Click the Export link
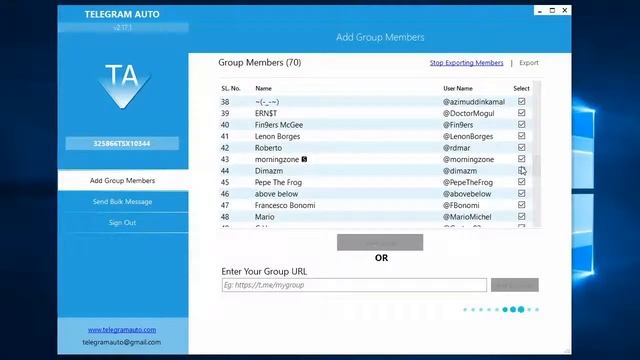The height and width of the screenshot is (360, 640). pyautogui.click(x=529, y=63)
